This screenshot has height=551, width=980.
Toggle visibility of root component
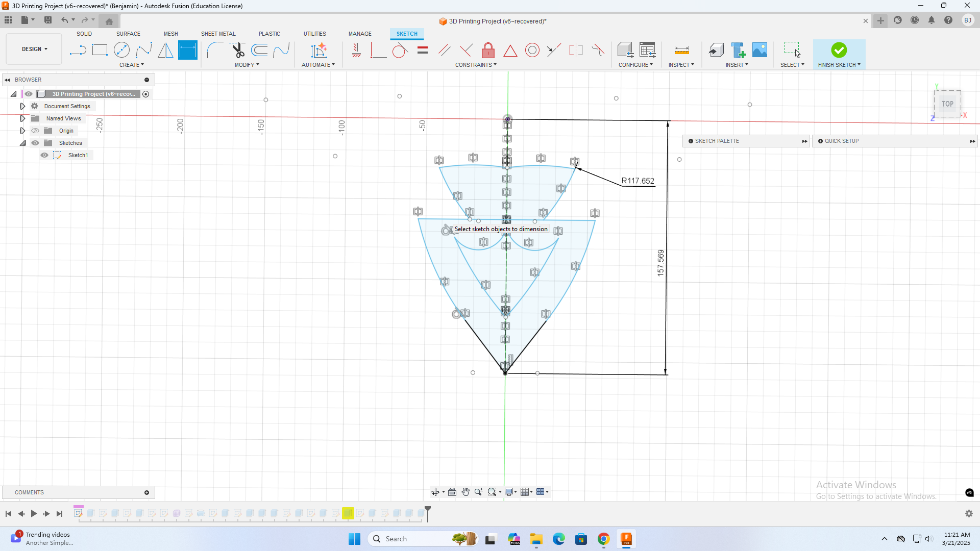tap(29, 94)
